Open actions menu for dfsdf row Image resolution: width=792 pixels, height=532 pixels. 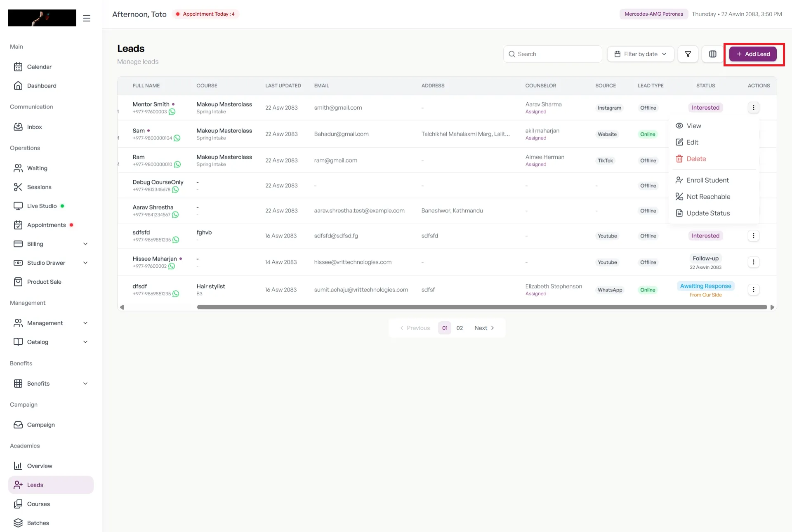tap(753, 290)
